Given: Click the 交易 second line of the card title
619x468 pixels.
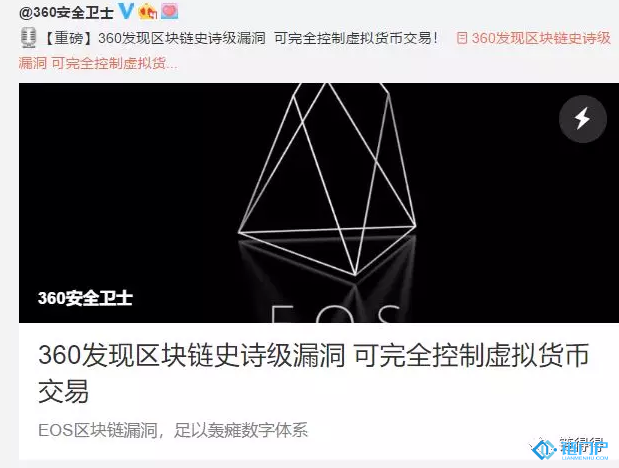Looking at the screenshot, I should coord(63,391).
